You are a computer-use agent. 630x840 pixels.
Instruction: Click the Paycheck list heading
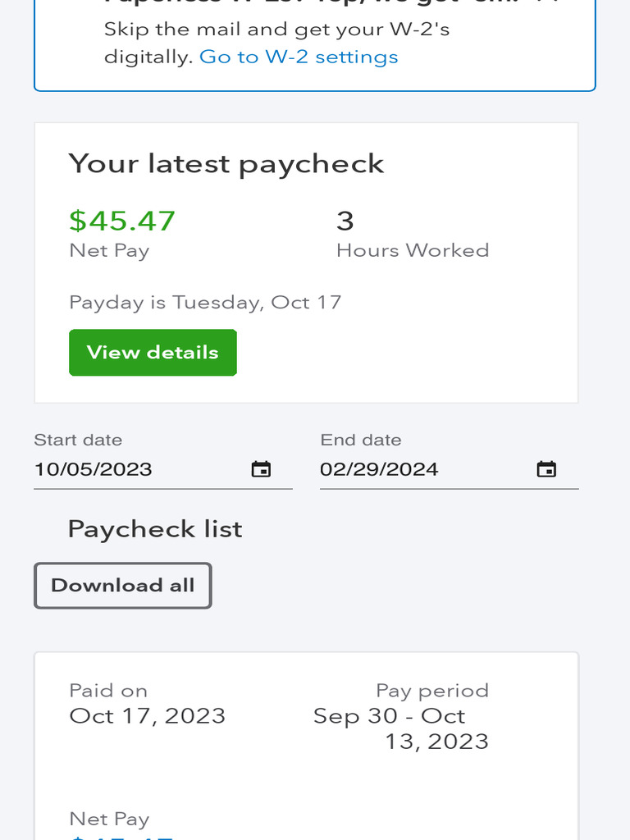pos(155,529)
